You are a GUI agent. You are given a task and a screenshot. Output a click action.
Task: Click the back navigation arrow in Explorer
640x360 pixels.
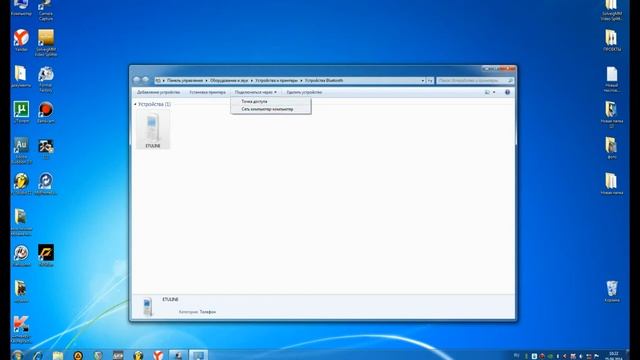click(137, 80)
